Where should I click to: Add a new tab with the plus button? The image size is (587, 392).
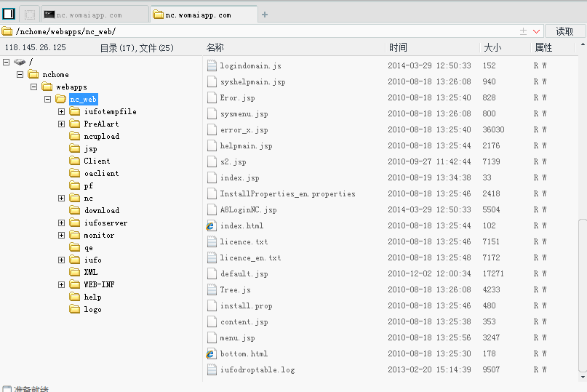click(x=265, y=15)
